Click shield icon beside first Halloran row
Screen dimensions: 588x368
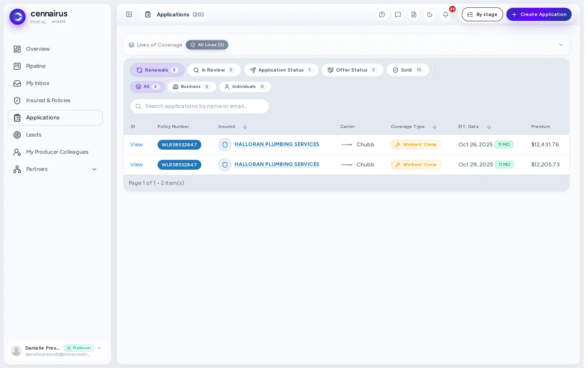pos(225,145)
